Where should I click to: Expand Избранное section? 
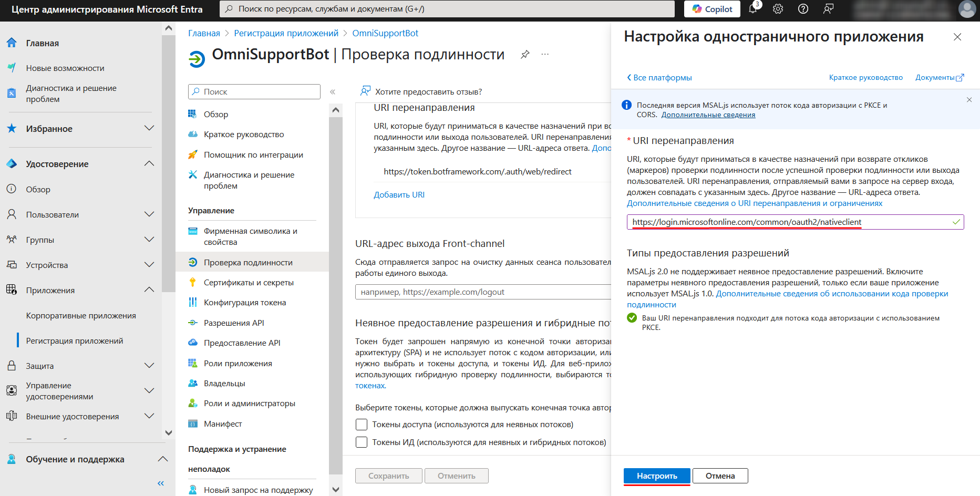tap(149, 129)
